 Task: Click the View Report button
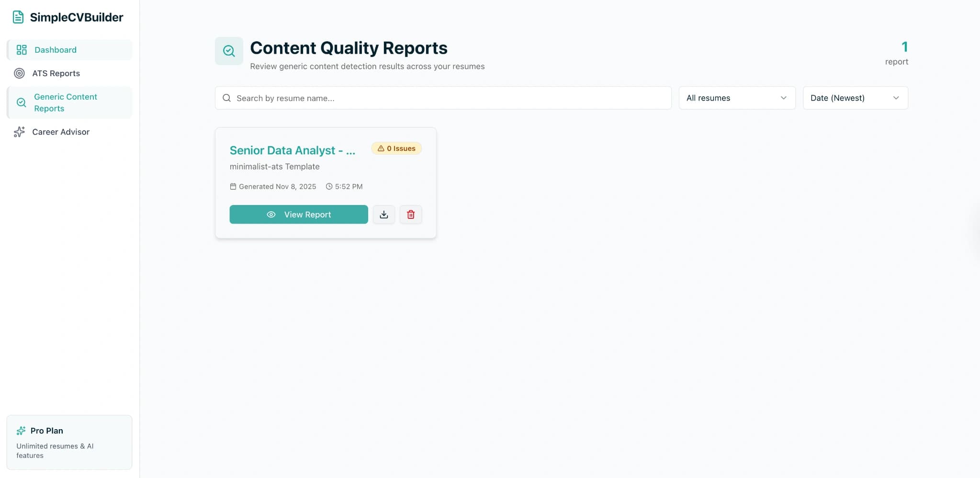[x=299, y=215]
